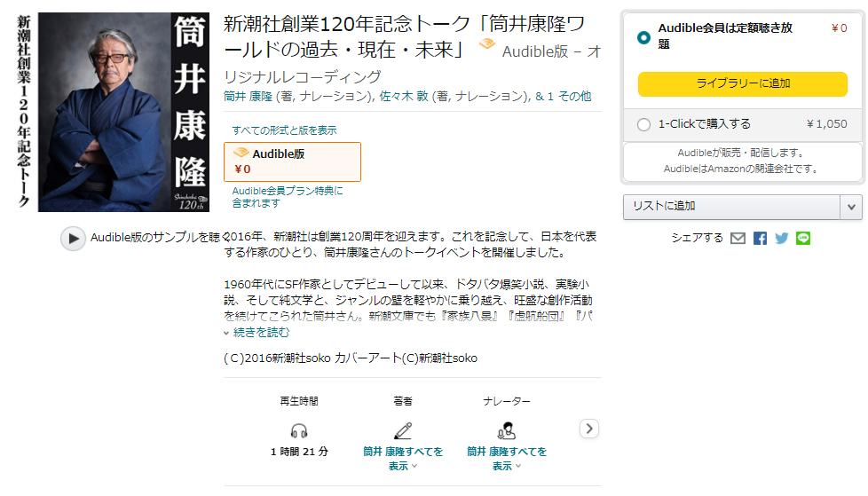Click & 1 その他 contributors link

point(563,97)
